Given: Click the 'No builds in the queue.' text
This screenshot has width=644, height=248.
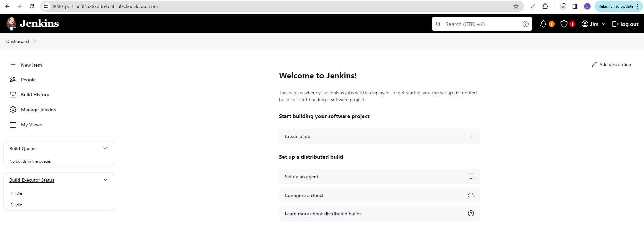Looking at the screenshot, I should [x=30, y=161].
